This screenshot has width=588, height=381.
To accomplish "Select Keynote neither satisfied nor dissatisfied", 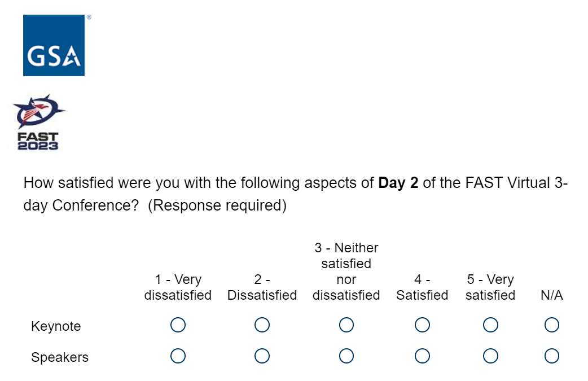I will 346,325.
